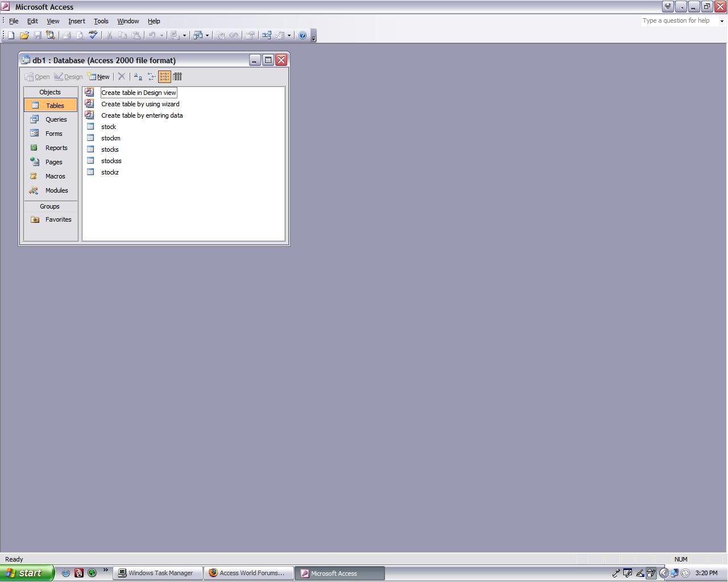Open the Favorites group
This screenshot has width=728, height=582.
coord(51,219)
